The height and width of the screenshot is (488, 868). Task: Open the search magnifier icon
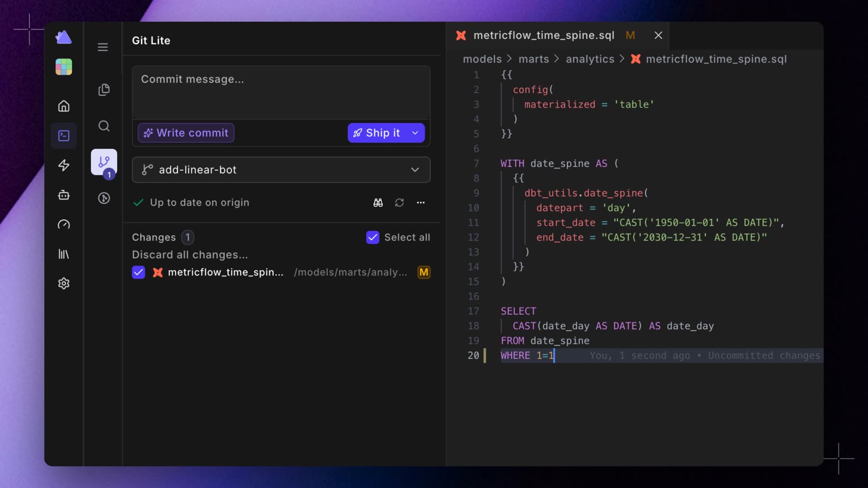tap(104, 126)
